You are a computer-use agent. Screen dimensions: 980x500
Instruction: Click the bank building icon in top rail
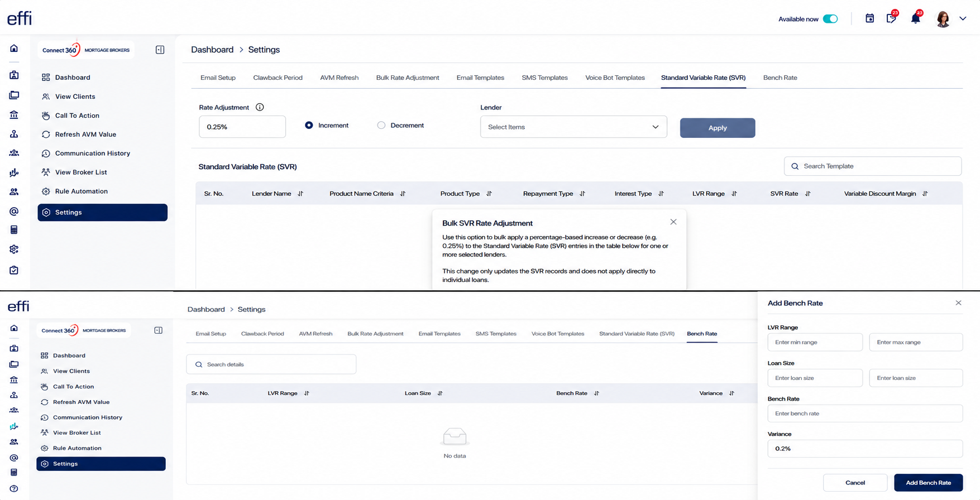coord(14,115)
